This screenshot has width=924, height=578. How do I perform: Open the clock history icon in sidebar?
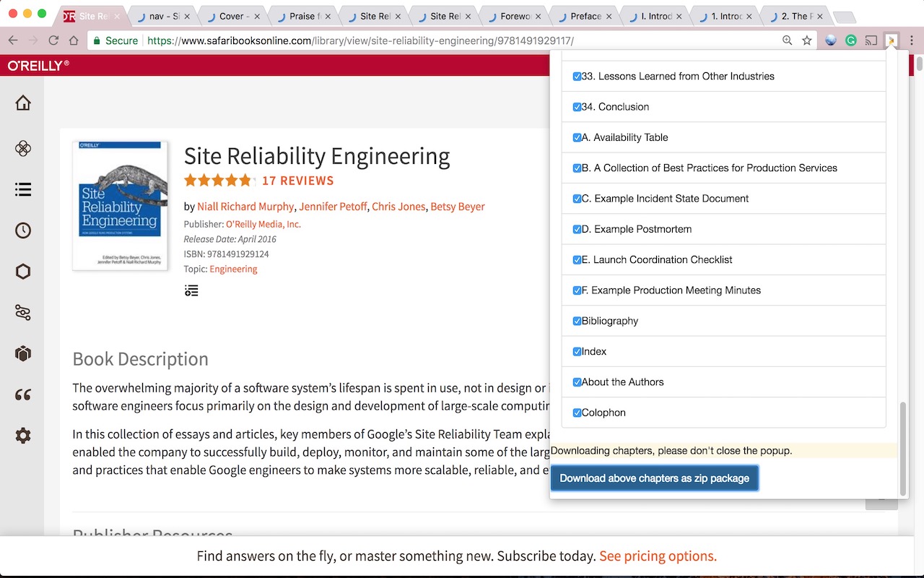(x=23, y=230)
